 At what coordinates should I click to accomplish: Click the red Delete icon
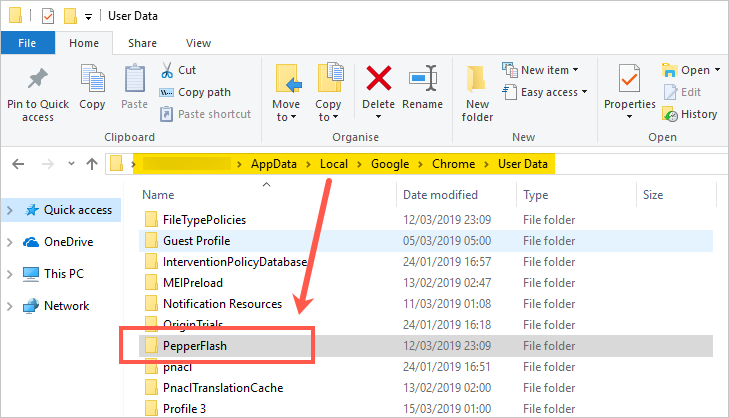[379, 79]
